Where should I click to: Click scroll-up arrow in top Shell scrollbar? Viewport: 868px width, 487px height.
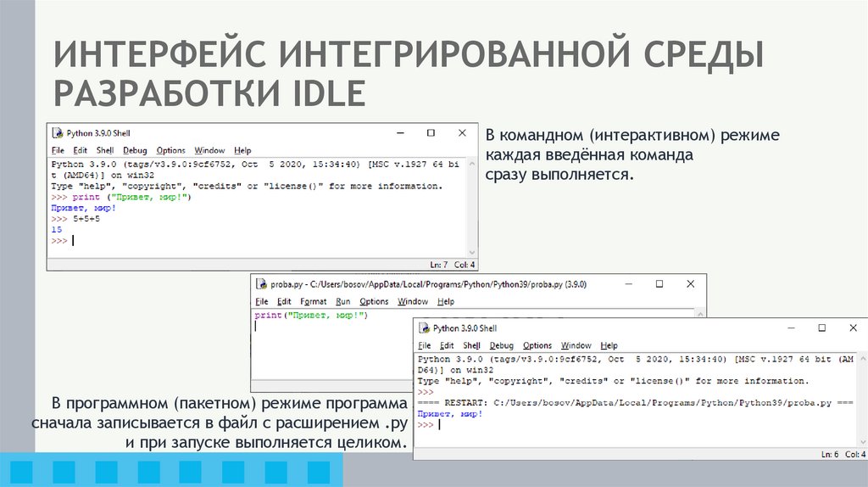471,164
